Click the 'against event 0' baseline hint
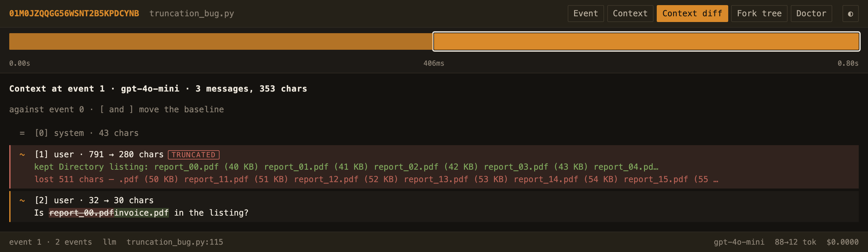This screenshot has height=252, width=868. [116, 109]
